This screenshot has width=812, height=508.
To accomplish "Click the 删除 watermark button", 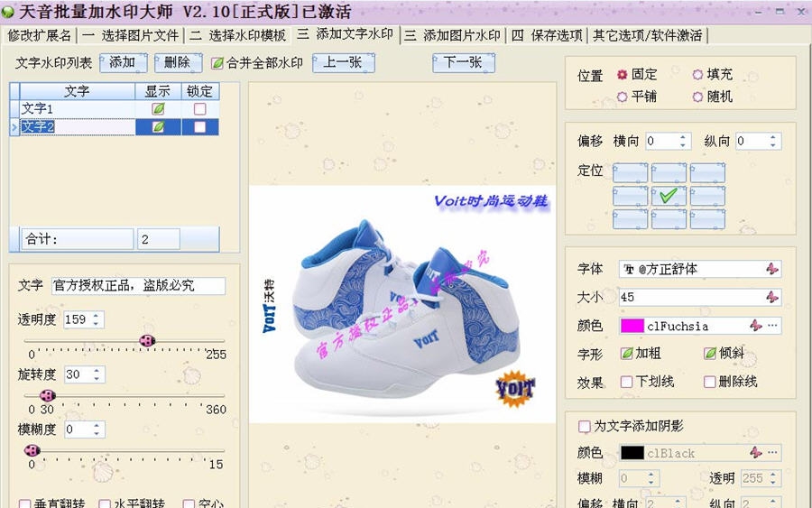I will pos(178,62).
